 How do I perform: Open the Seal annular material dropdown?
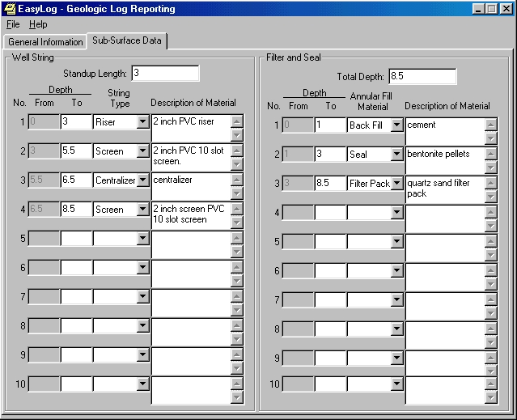click(397, 154)
